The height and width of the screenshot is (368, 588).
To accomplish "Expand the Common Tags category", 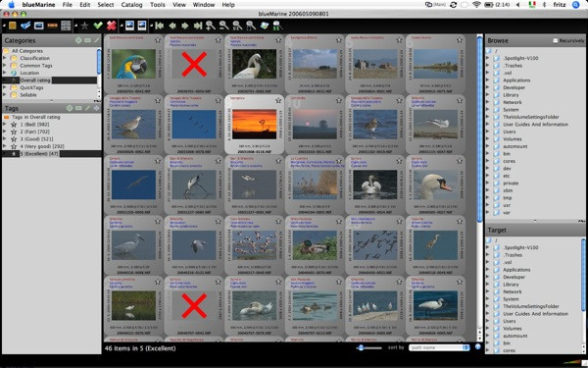I will (x=5, y=66).
